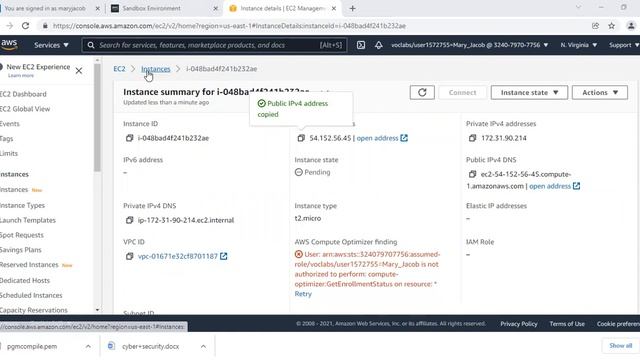Open the Privacy Policy link
The image size is (640, 360).
(x=519, y=324)
